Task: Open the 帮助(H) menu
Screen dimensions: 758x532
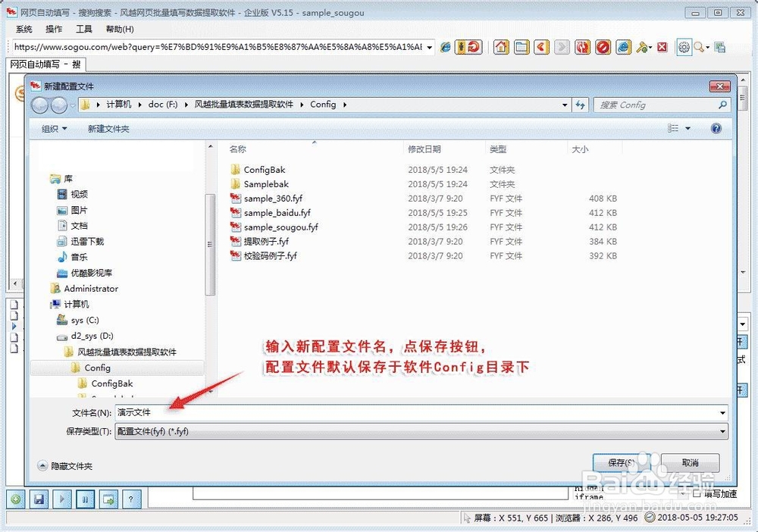Action: click(120, 29)
